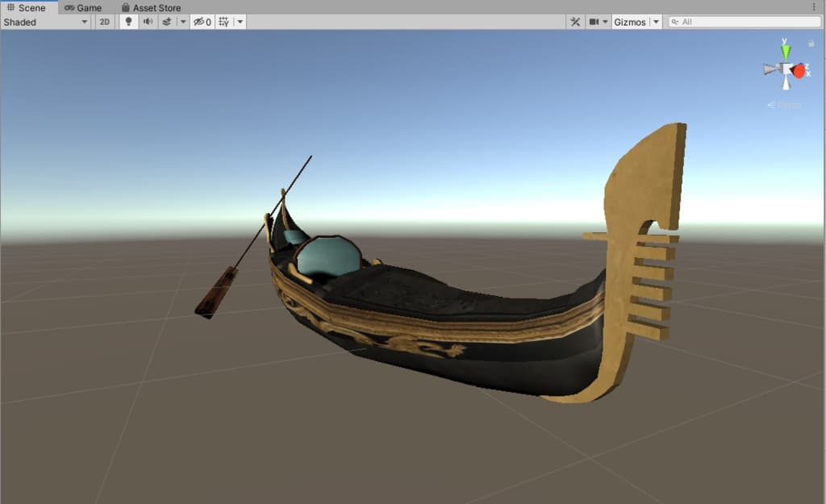Toggle scene lighting with the lightbulb icon
This screenshot has height=504, width=826.
click(128, 22)
